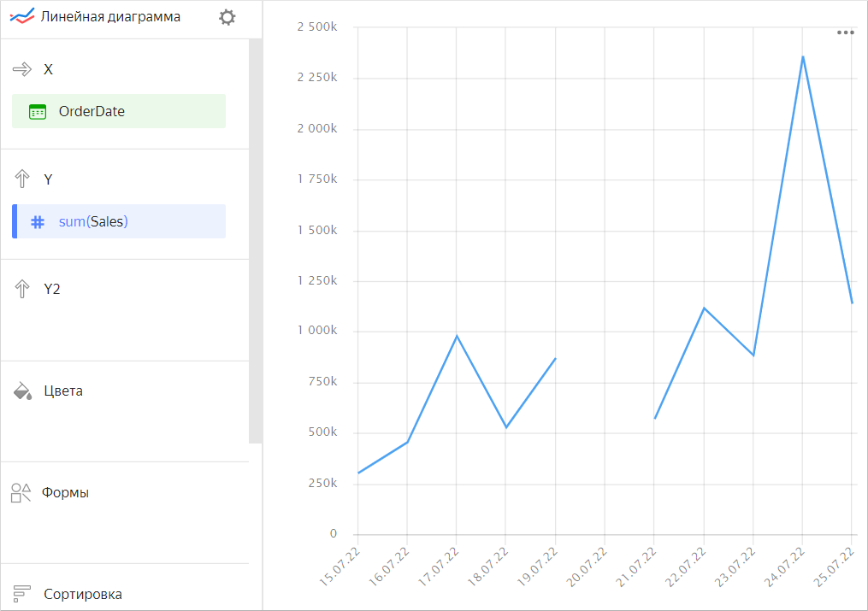Click the Цвета paint bucket icon
The height and width of the screenshot is (611, 868).
click(x=22, y=391)
